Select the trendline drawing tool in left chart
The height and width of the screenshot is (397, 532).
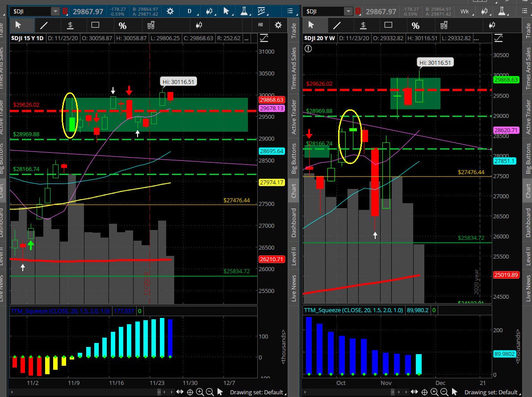pyautogui.click(x=44, y=25)
